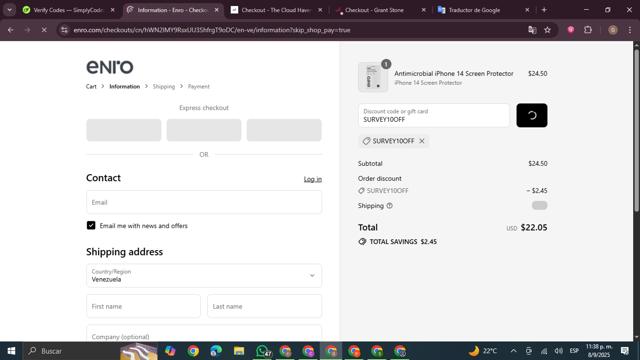Viewport: 640px width, 360px height.
Task: Click the address bar URL
Action: tap(212, 30)
